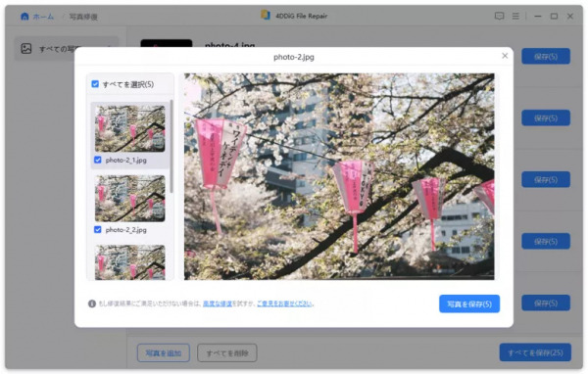The width and height of the screenshot is (588, 374).
Task: Click the large cherry blossom preview image
Action: pos(339,176)
